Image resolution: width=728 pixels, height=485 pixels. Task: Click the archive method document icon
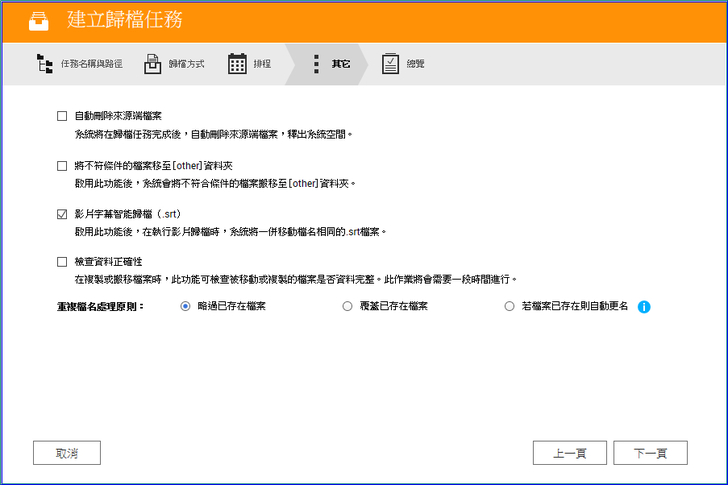tap(152, 64)
